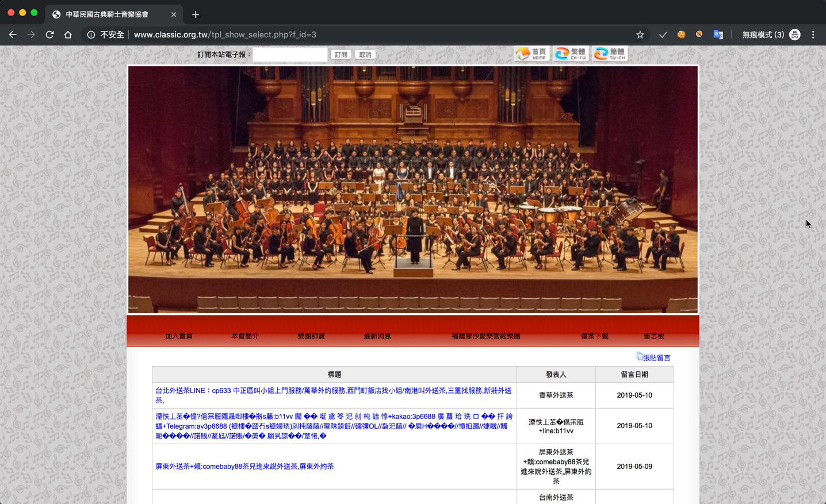Select the 屏東外送茶 comebaby88 author cell
The height and width of the screenshot is (504, 826).
point(556,467)
